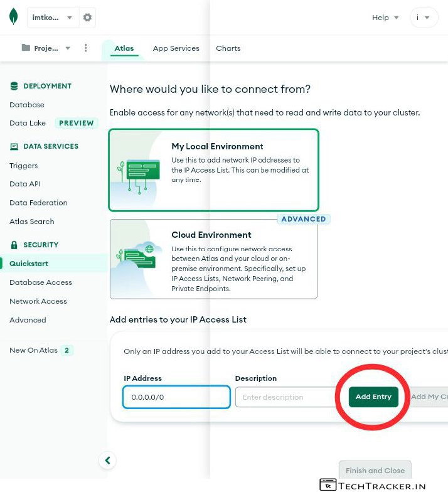Click the Finish and Close button
Viewport: 448px width, 502px height.
[375, 471]
